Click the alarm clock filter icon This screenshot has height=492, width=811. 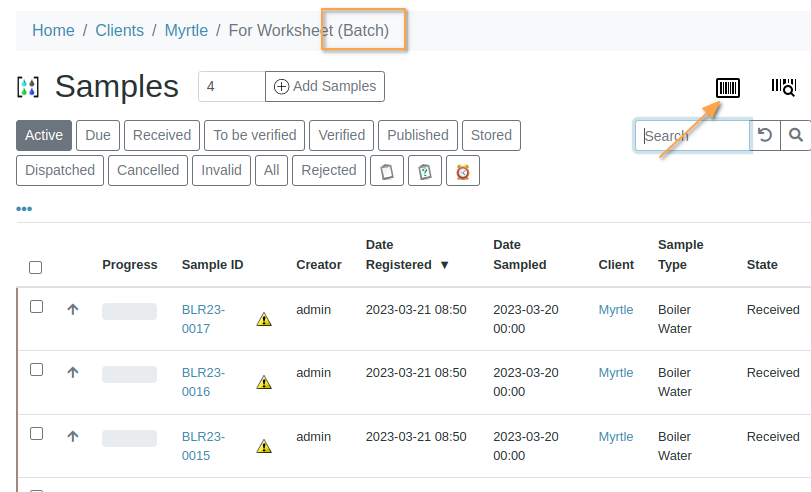[463, 171]
